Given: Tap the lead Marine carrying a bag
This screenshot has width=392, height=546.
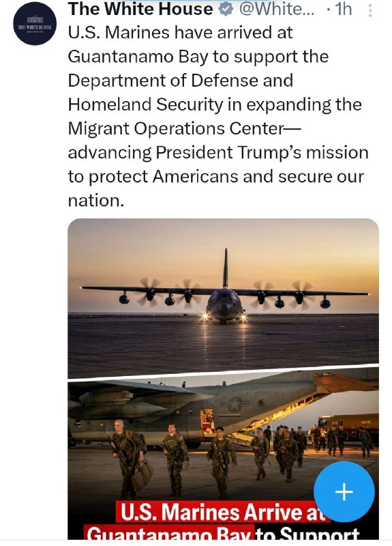Looking at the screenshot, I should (128, 459).
